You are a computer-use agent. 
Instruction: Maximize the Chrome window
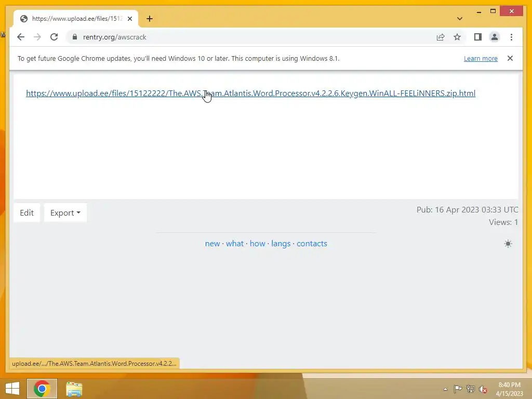(493, 11)
